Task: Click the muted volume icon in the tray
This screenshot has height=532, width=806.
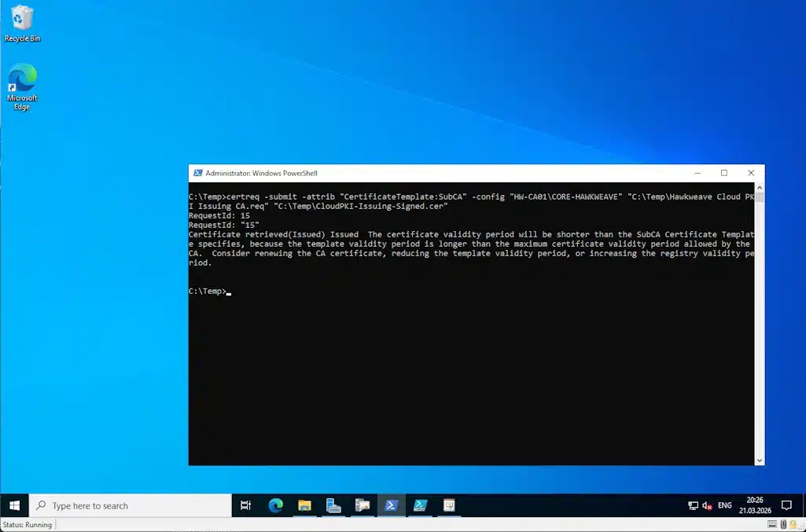Action: coord(707,505)
